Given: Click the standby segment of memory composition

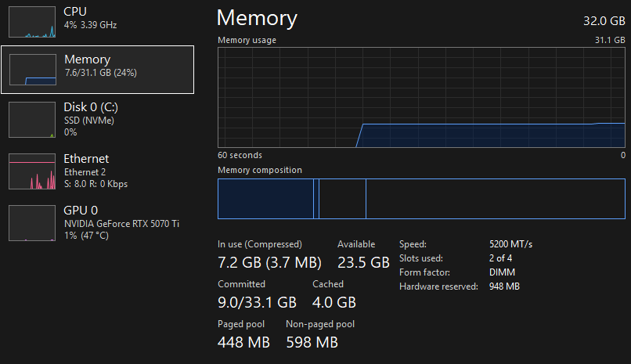Looking at the screenshot, I should pos(342,199).
